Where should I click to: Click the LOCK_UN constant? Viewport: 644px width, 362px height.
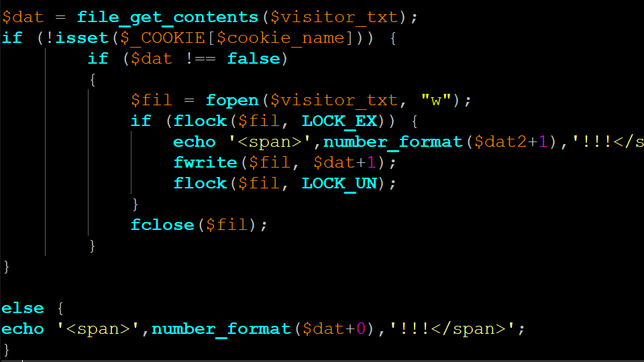339,183
